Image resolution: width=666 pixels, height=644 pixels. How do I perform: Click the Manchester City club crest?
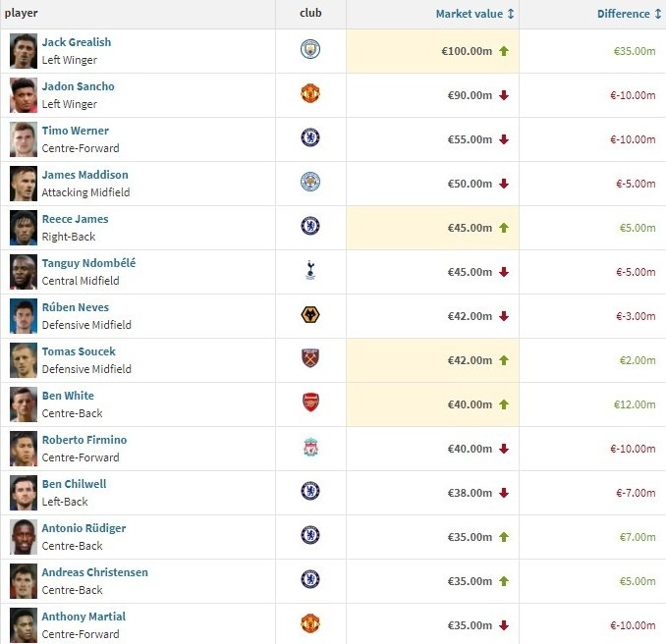[x=310, y=50]
